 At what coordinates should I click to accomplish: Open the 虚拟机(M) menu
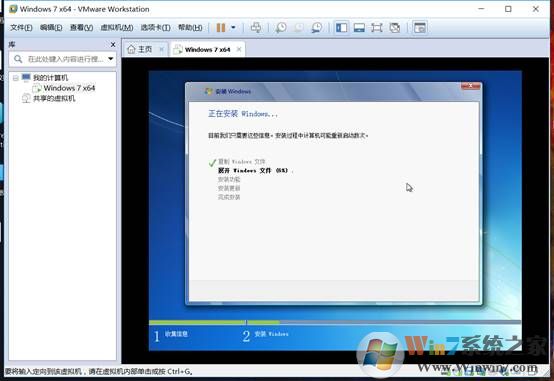tap(117, 28)
